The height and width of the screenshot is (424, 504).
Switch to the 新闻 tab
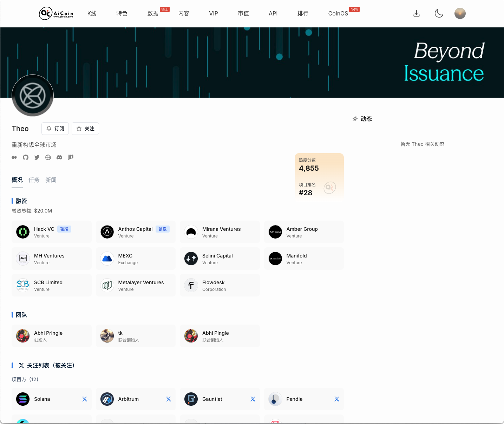(51, 180)
